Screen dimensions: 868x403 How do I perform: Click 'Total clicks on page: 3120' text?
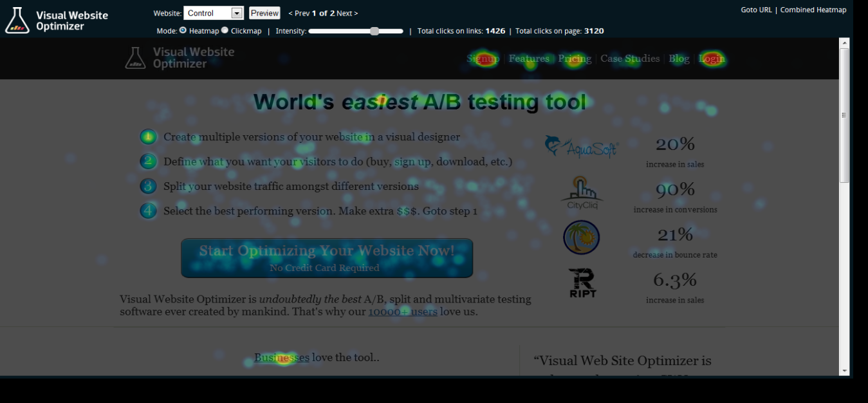coord(559,31)
